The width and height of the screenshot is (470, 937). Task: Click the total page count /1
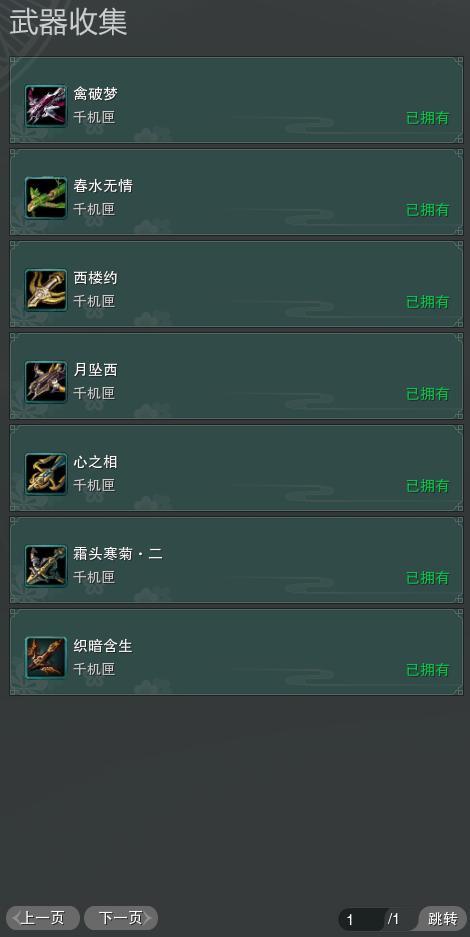[394, 919]
